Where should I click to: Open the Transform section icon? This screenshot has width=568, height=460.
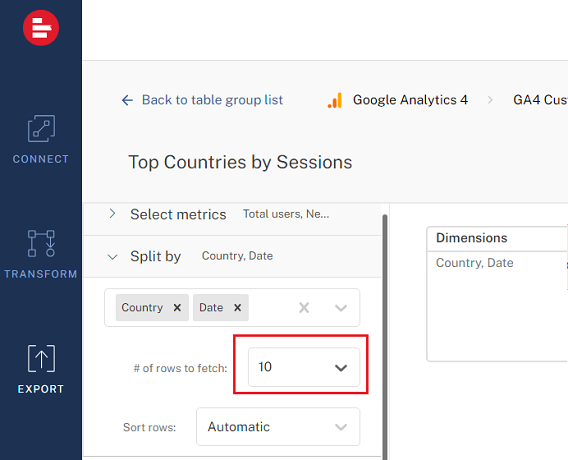point(41,243)
